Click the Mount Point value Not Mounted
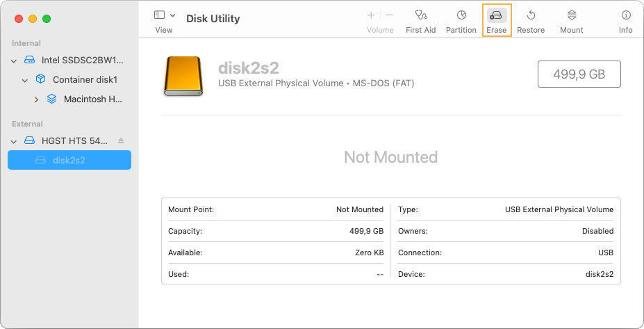 point(360,209)
